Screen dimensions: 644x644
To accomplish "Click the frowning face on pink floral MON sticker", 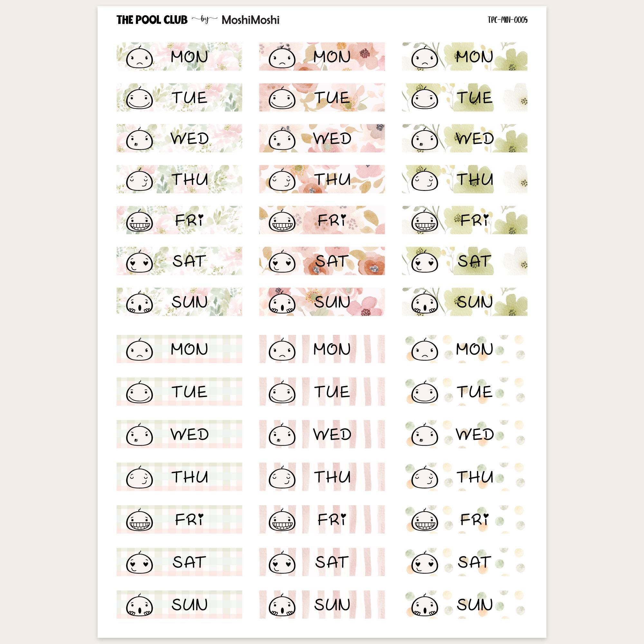I will [139, 57].
